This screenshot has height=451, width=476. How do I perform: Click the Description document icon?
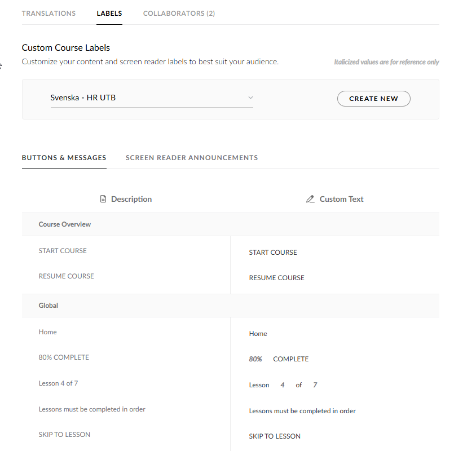tap(103, 199)
